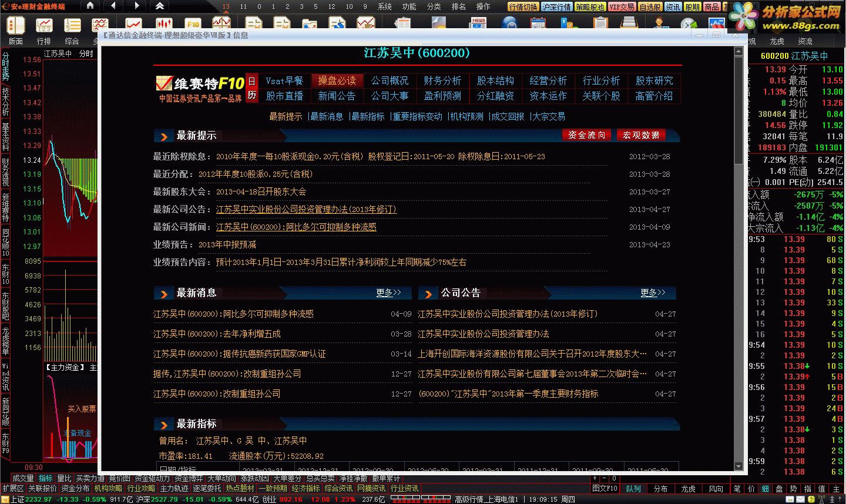
Task: Click the double up-arrow collapse icon
Action: [x=160, y=6]
